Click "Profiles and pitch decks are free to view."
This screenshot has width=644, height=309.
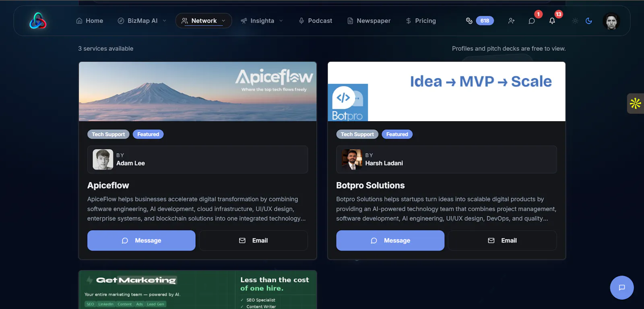tap(509, 49)
